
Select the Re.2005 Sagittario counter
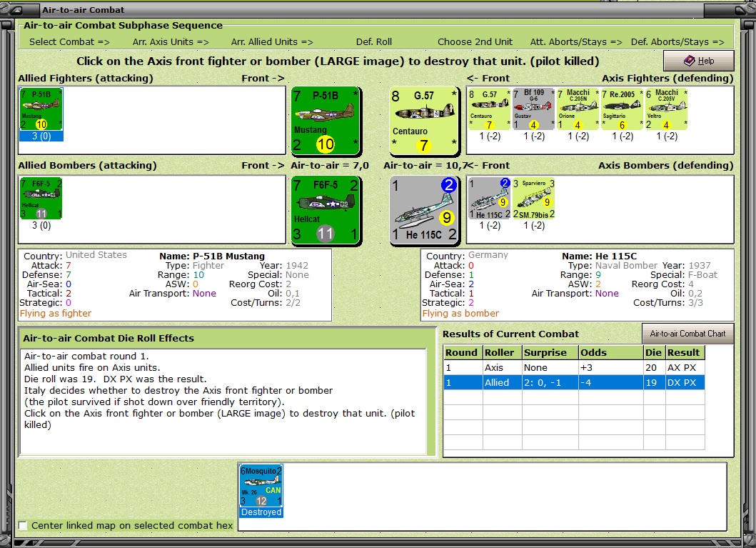pyautogui.click(x=623, y=109)
